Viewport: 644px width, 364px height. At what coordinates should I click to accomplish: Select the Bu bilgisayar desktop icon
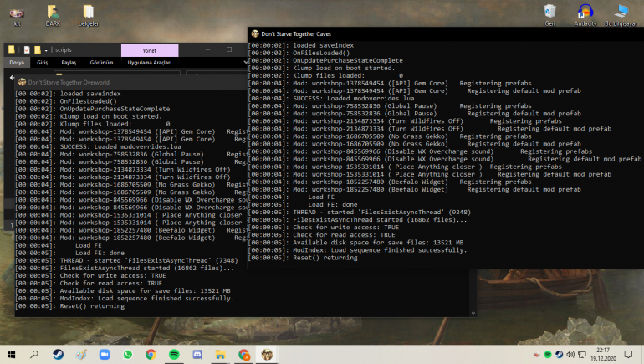621,13
